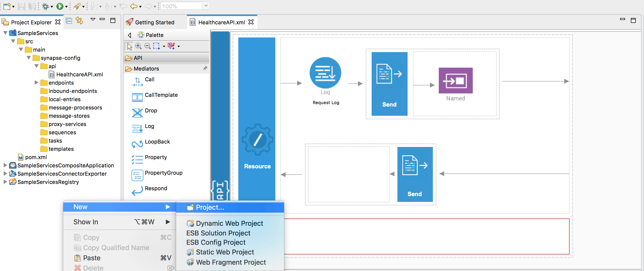Select the sequences folder
The width and height of the screenshot is (644, 271).
58,133
